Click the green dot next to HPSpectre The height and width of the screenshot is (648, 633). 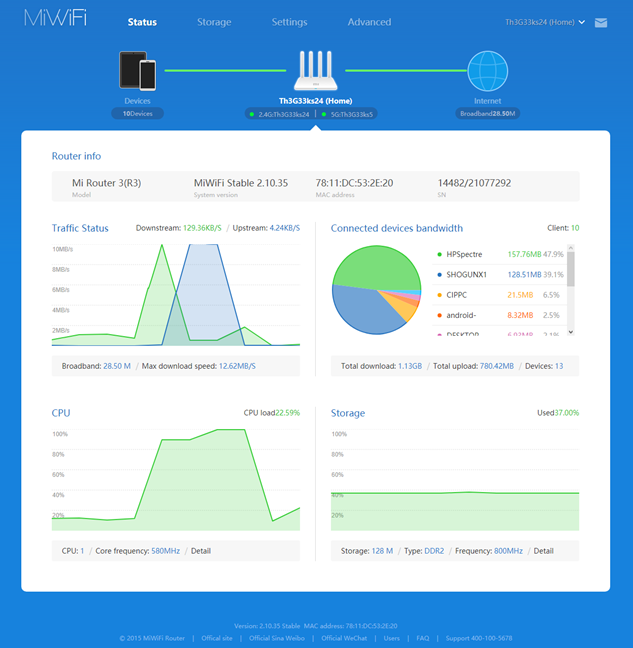[439, 255]
